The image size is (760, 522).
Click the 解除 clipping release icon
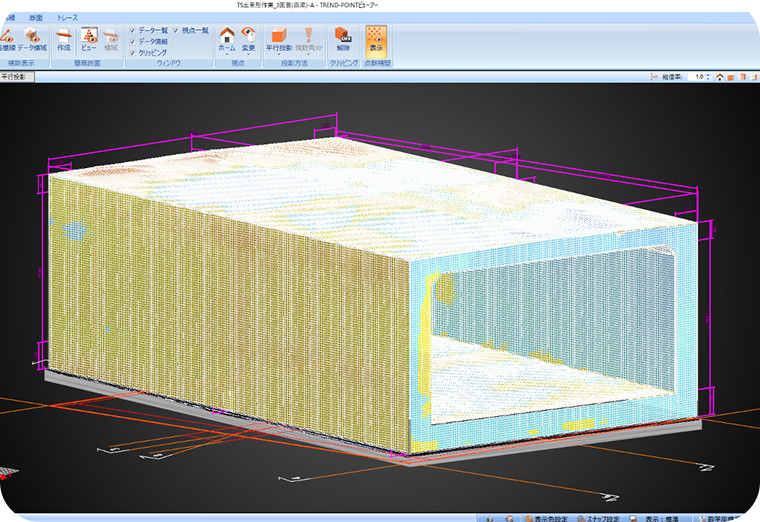click(x=344, y=38)
